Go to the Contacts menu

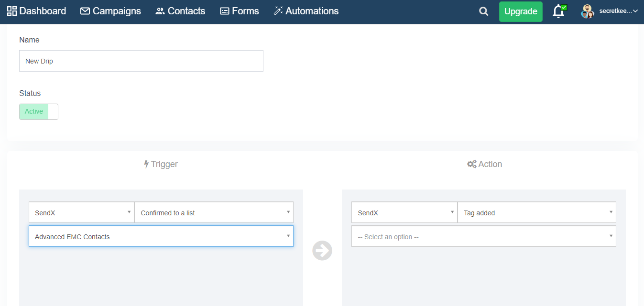tap(180, 11)
